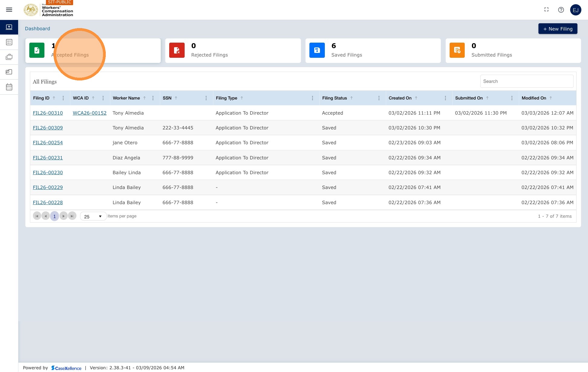Viewport: 588px width, 372px height.
Task: Open case link WCA26-00152
Action: [89, 113]
